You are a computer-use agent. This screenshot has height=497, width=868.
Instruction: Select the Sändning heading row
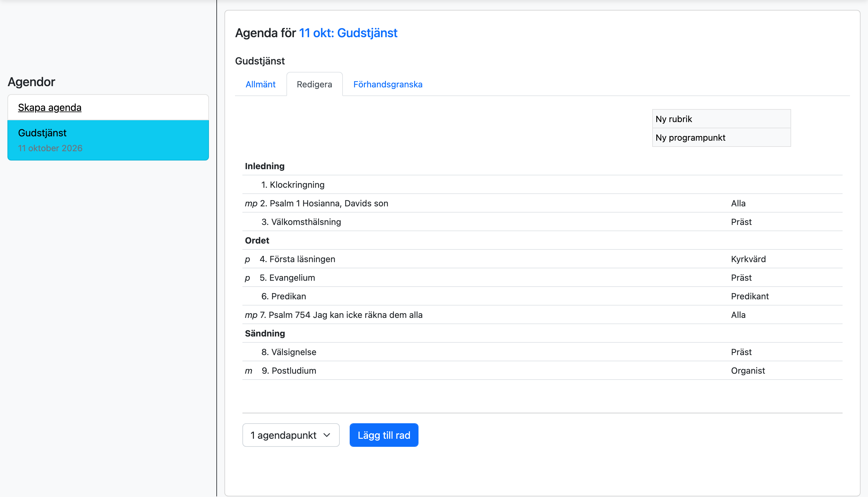tap(542, 333)
